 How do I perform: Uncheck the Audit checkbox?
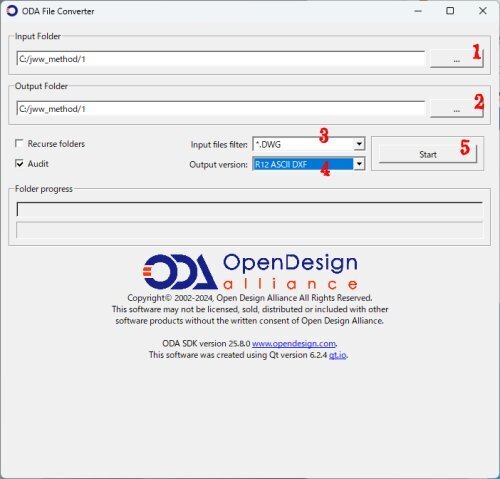[19, 164]
